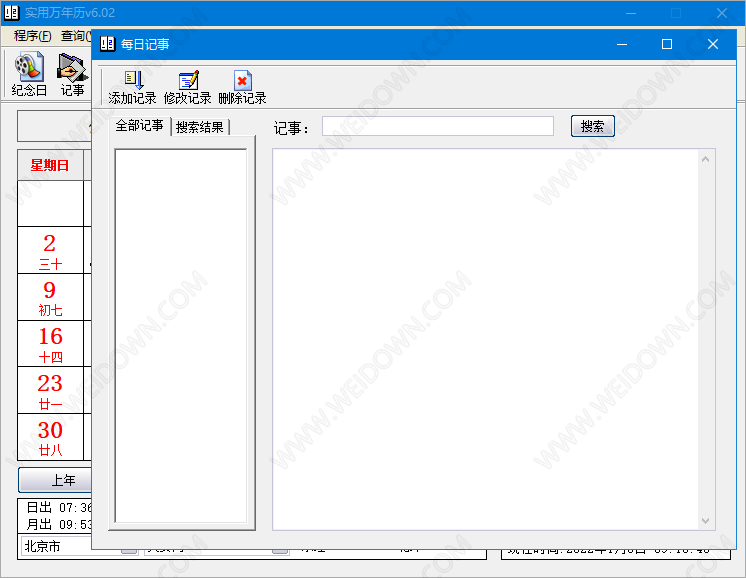Switch to the 搜索结果 tab

click(200, 127)
